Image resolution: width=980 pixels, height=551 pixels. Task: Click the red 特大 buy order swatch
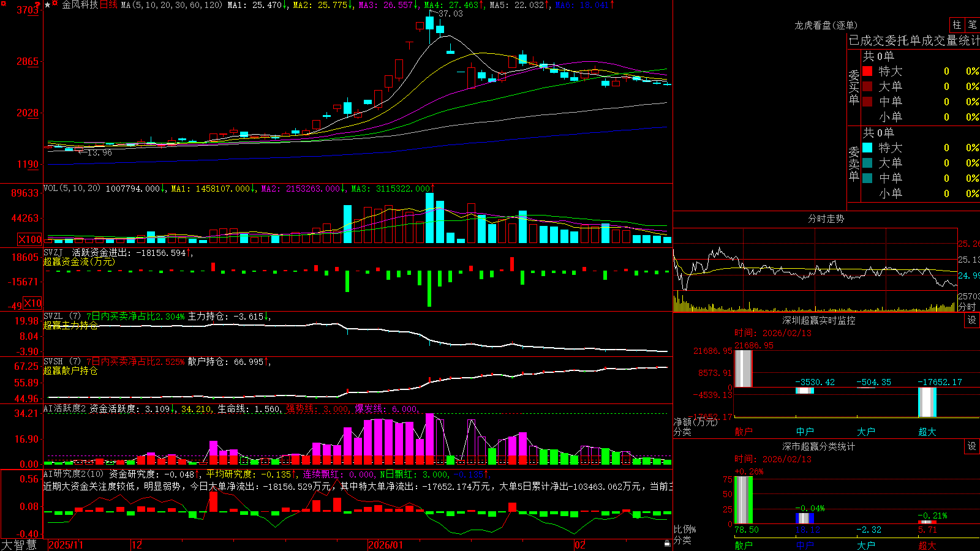pos(867,71)
